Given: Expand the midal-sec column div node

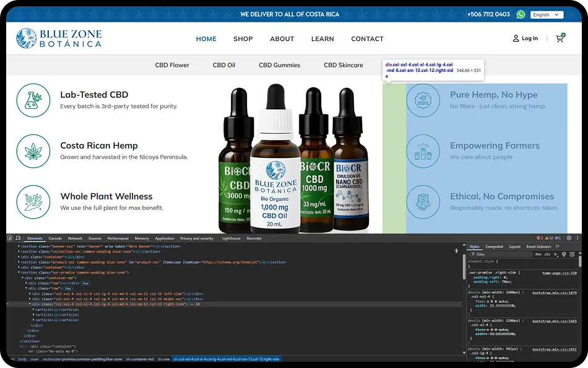Looking at the screenshot, I should point(30,299).
